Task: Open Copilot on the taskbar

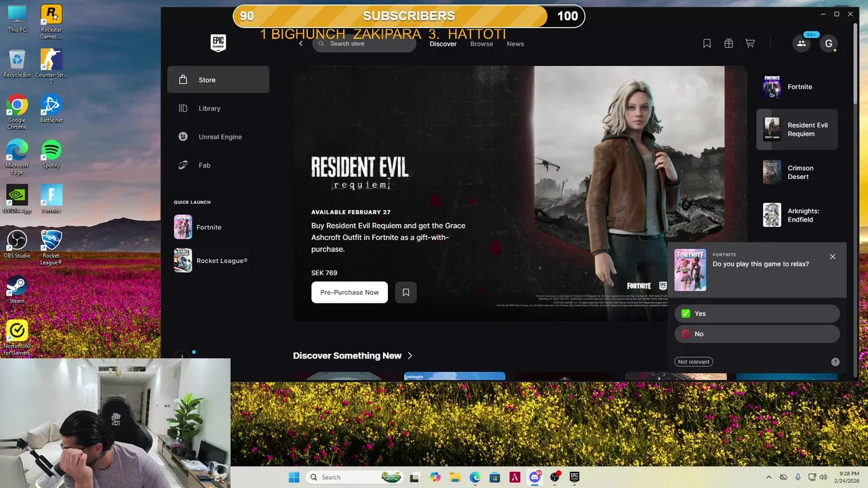Action: (435, 477)
